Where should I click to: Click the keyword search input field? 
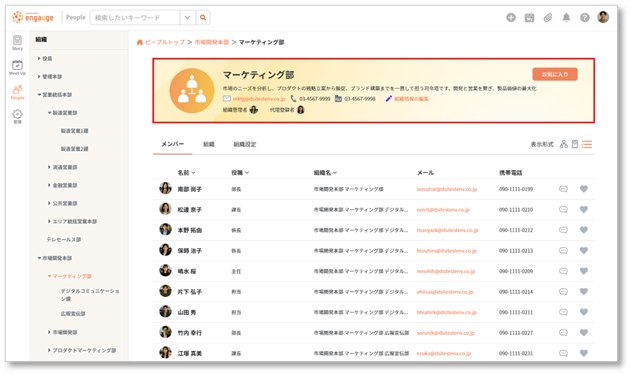pyautogui.click(x=135, y=18)
